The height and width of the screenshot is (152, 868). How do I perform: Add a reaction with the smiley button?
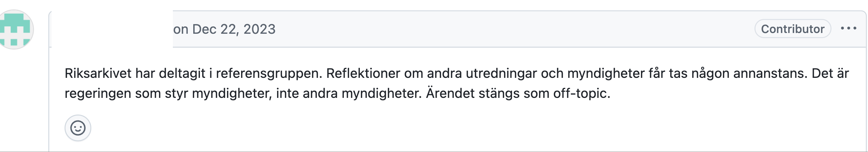click(x=78, y=128)
